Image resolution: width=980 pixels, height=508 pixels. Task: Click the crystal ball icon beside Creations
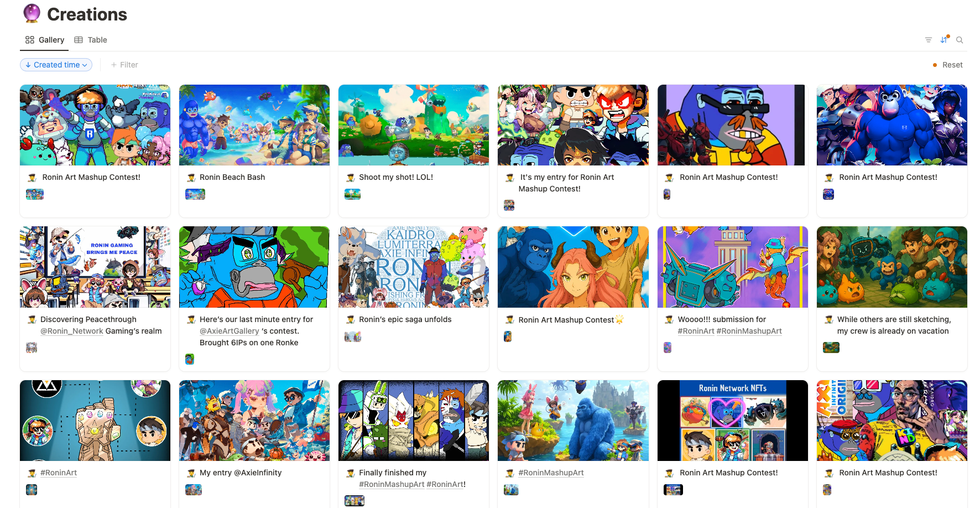pos(32,13)
